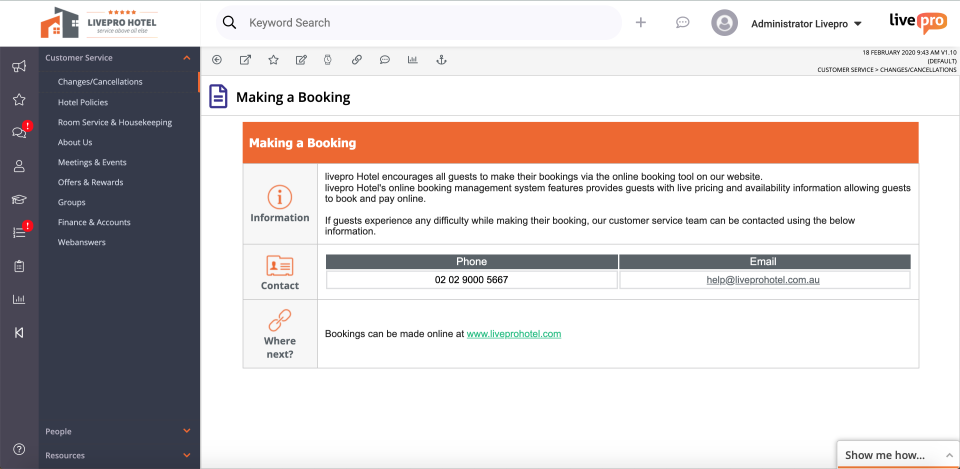
Task: Open the person profile sidebar icon
Action: click(19, 166)
